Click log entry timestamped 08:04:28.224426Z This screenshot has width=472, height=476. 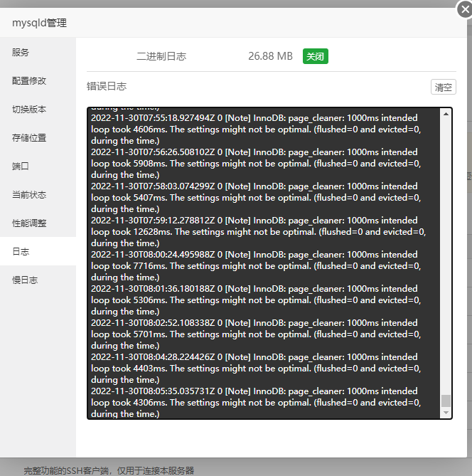(256, 369)
